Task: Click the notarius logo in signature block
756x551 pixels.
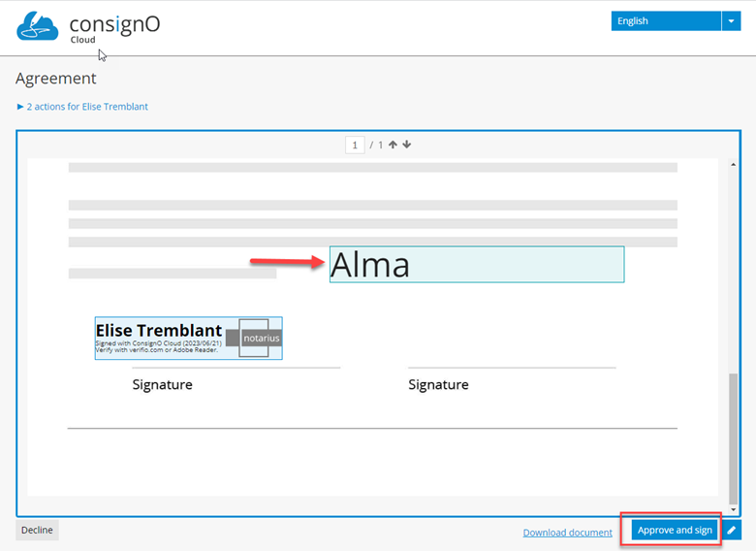Action: coord(260,338)
